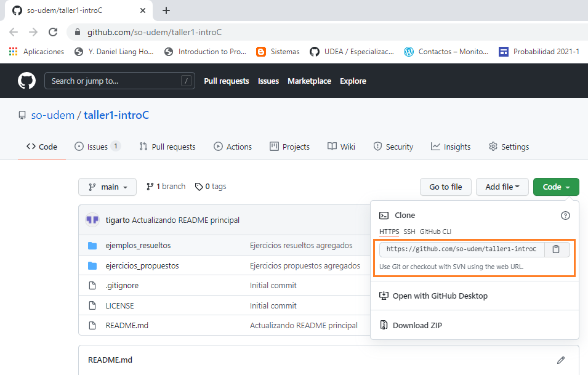The height and width of the screenshot is (375, 588).
Task: Close the so-udem/taller1-introC browser tab
Action: pyautogui.click(x=142, y=10)
